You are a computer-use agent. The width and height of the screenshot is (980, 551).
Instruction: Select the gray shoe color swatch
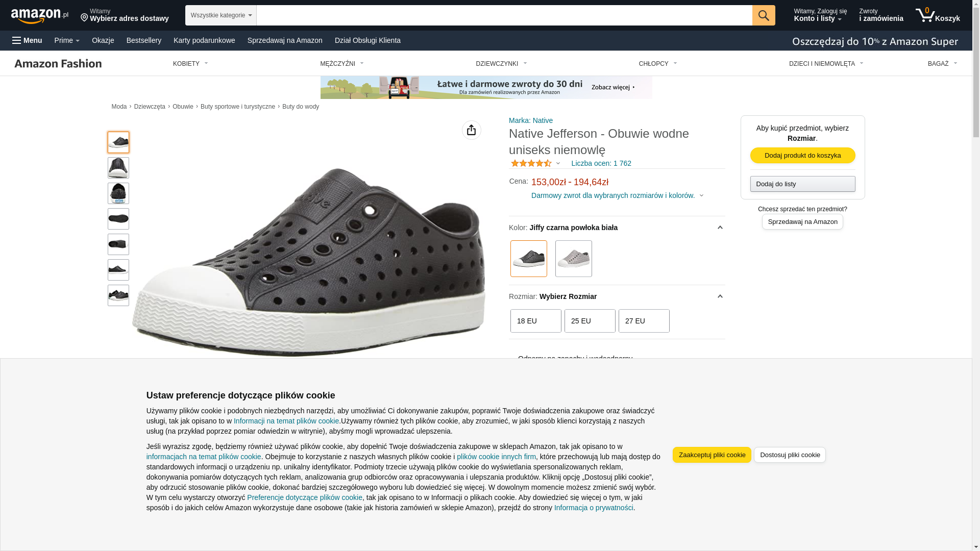pos(573,259)
